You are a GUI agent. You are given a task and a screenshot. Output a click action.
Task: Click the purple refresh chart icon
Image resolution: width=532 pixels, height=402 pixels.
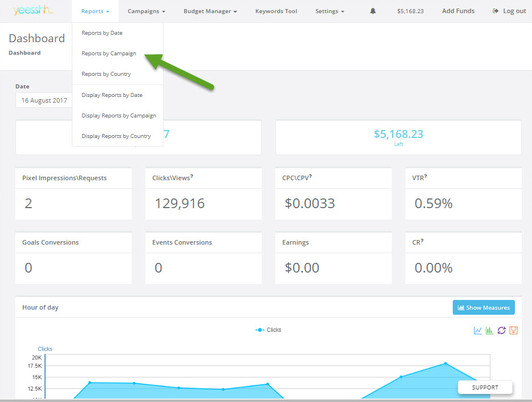click(x=501, y=330)
